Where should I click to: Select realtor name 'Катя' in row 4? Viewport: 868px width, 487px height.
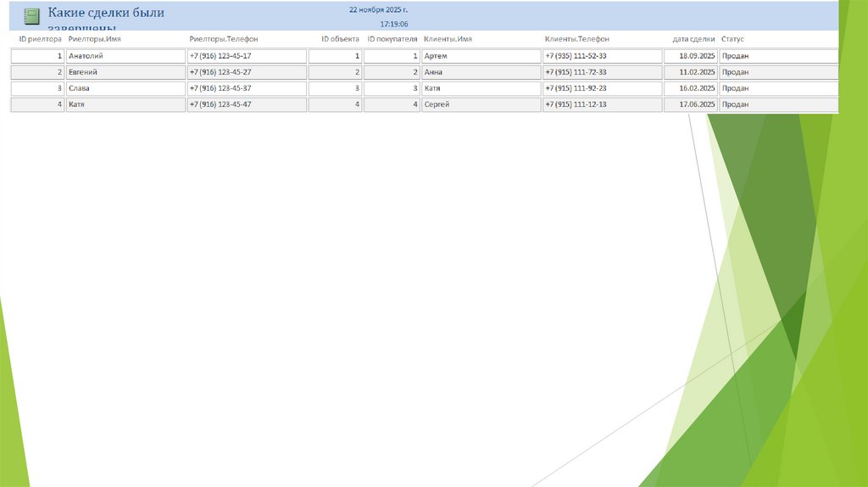pyautogui.click(x=125, y=104)
